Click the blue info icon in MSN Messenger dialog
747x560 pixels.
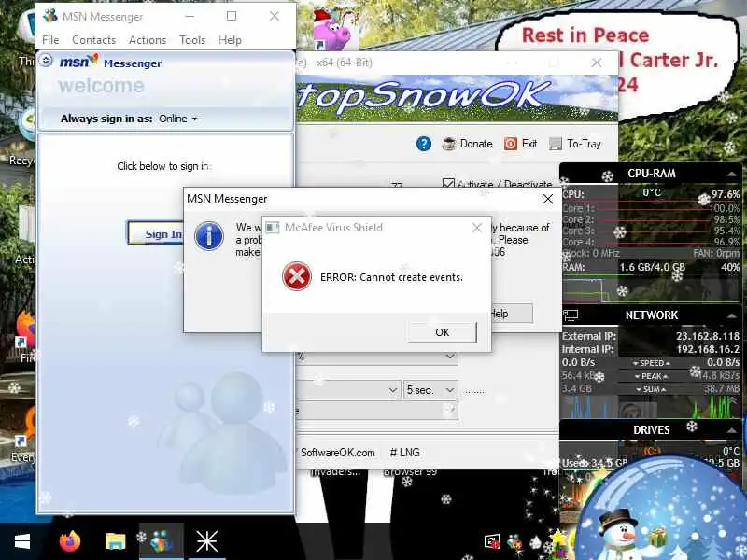coord(208,236)
